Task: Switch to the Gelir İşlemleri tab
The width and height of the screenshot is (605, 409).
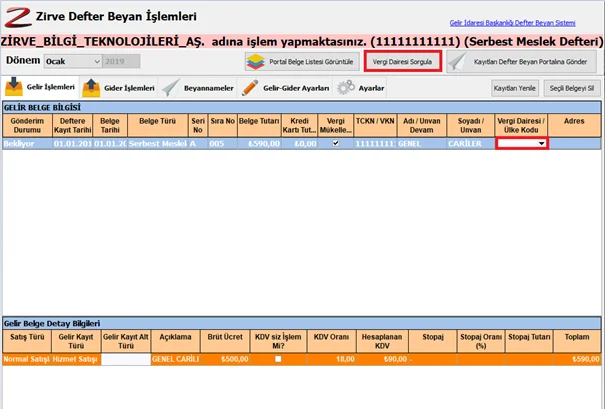Action: (41, 87)
